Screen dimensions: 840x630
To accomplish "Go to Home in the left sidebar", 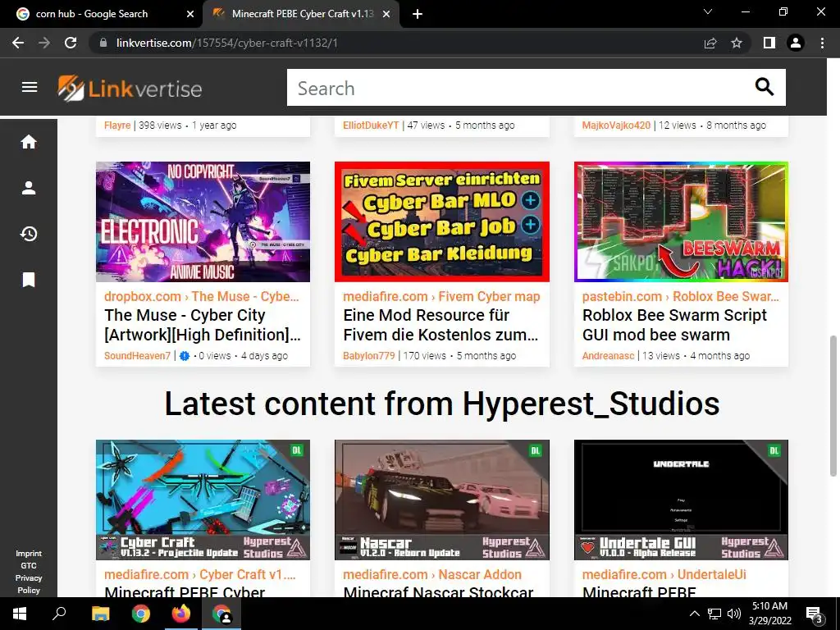I will click(29, 142).
